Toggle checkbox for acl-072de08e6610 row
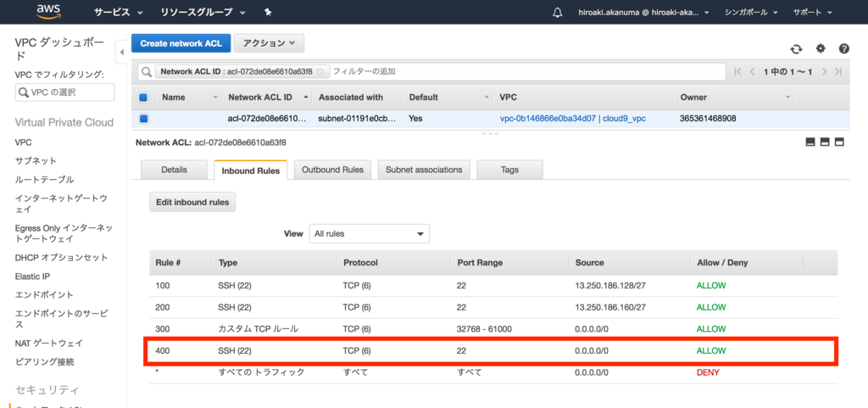 click(143, 118)
